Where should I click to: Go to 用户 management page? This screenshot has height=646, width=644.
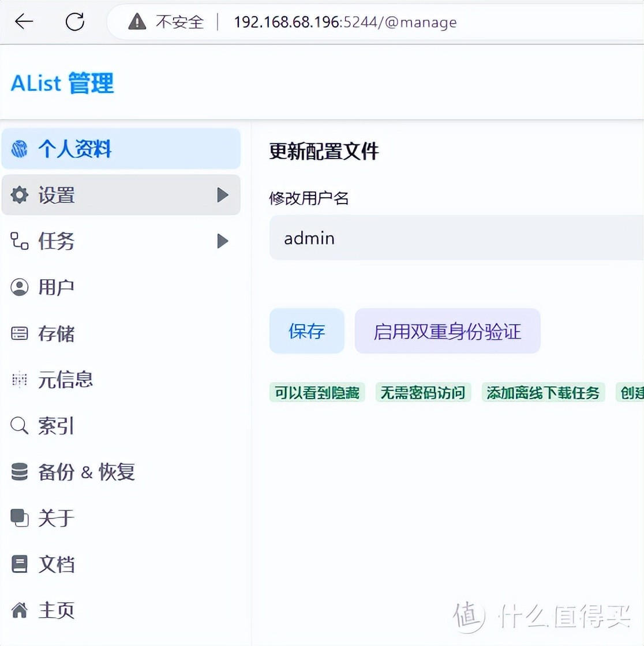(121, 287)
